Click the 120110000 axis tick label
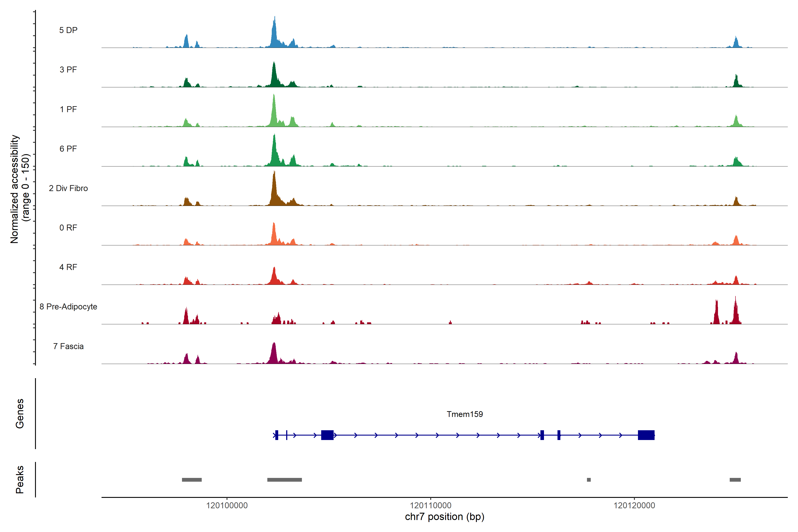 pyautogui.click(x=430, y=506)
